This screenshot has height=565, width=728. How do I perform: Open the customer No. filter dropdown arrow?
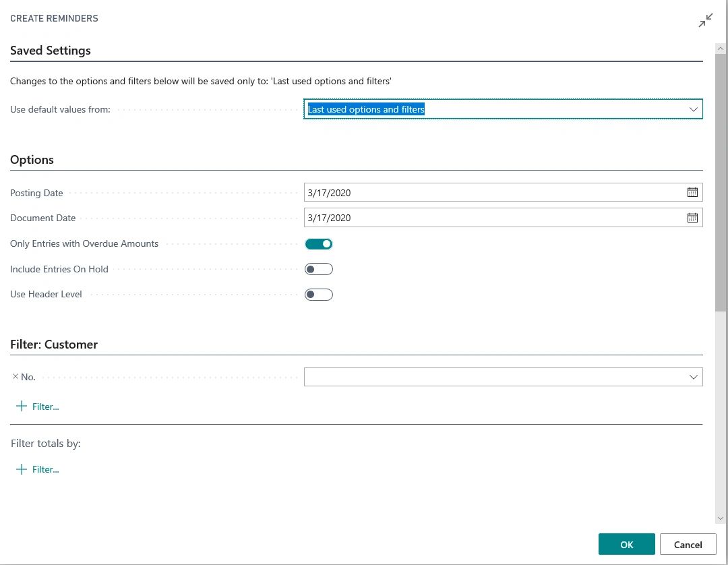tap(693, 377)
